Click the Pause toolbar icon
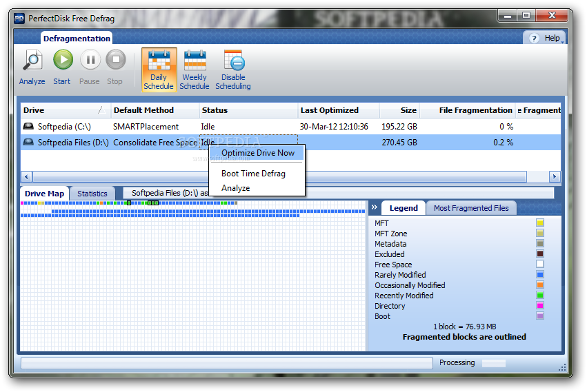Image resolution: width=587 pixels, height=392 pixels. 90,60
